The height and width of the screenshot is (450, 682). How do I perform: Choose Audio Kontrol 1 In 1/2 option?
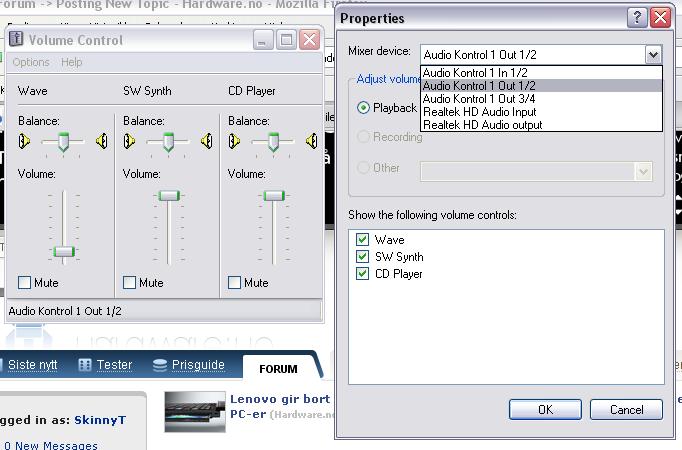coord(542,73)
